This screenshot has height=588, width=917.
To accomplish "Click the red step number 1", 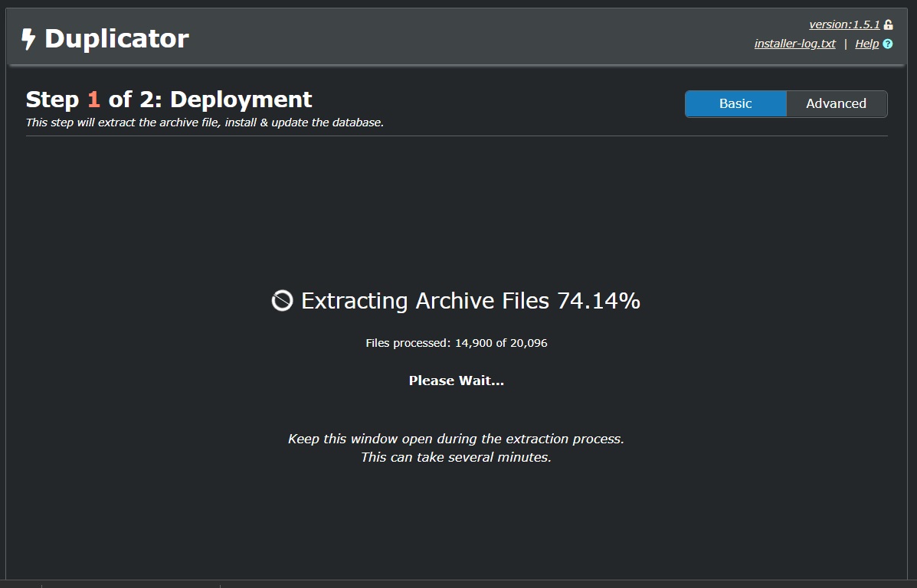I will pyautogui.click(x=93, y=100).
